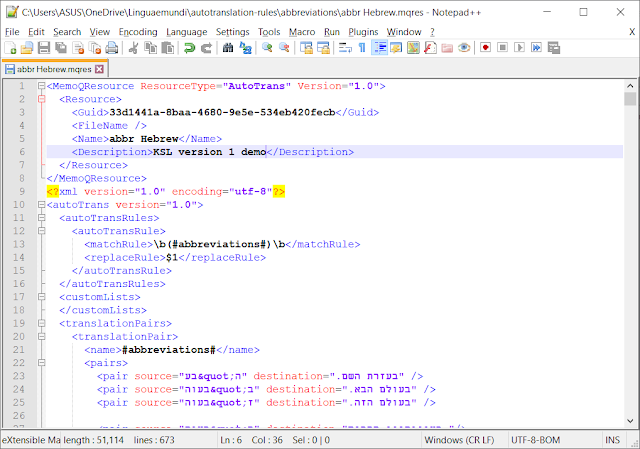Create a new document with the New icon

click(x=11, y=48)
